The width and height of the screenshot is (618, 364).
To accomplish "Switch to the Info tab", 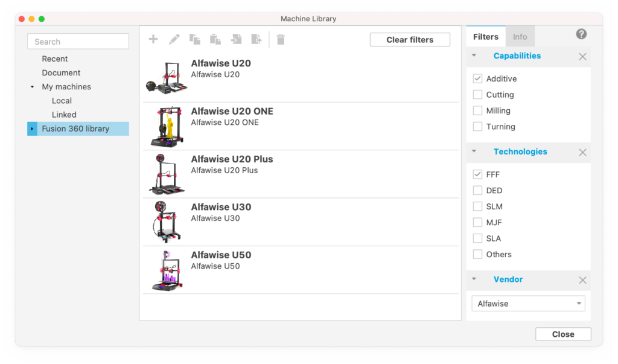I will (520, 37).
